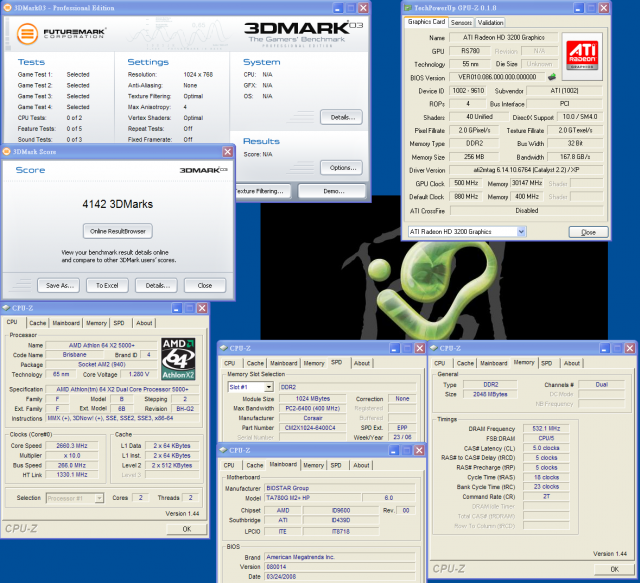This screenshot has width=640, height=583.
Task: Minimize the GPU-Z window
Action: 578,8
